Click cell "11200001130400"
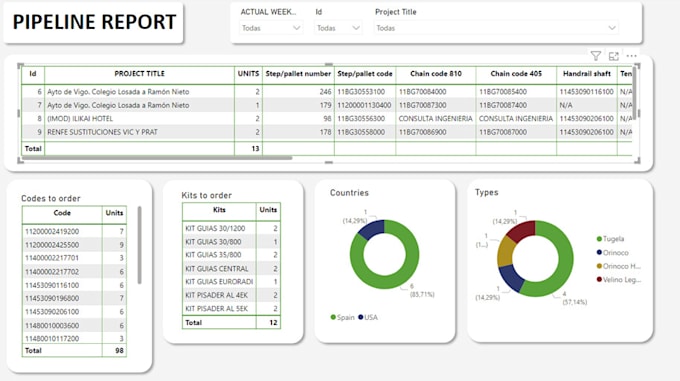Screen dimensions: 680x381 [x=364, y=105]
